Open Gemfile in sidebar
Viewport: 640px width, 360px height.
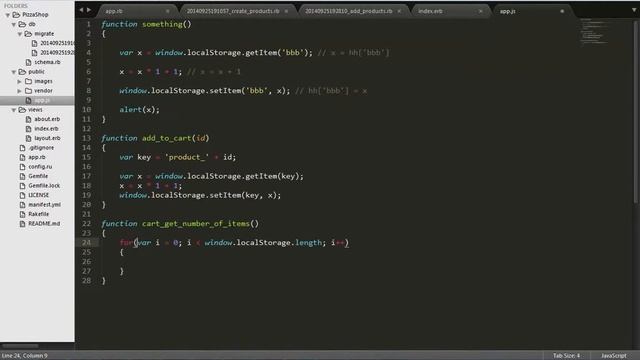point(38,176)
